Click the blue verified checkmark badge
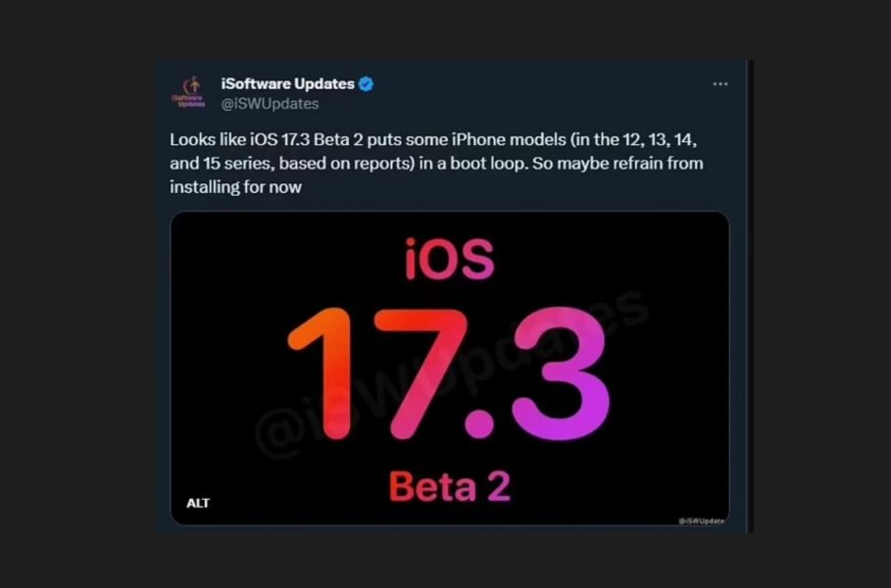Viewport: 891px width, 588px height. 366,84
